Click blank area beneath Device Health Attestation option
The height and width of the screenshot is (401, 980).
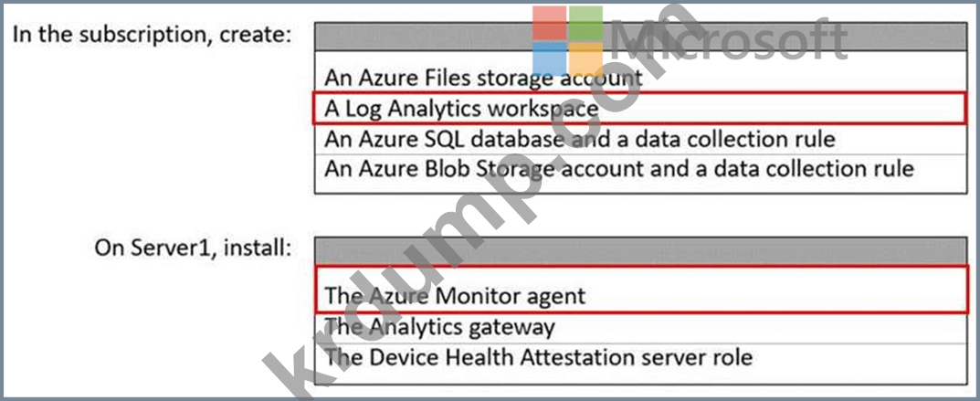click(639, 375)
